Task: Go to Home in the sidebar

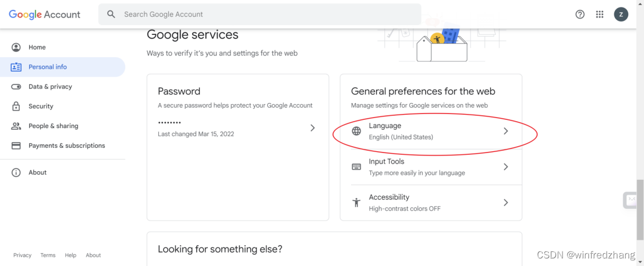Action: click(x=37, y=47)
